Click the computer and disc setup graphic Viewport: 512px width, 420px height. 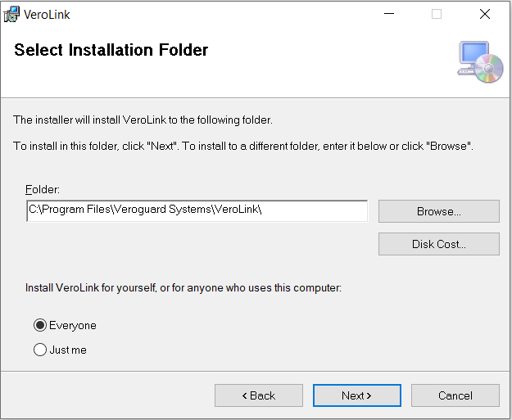[x=480, y=61]
